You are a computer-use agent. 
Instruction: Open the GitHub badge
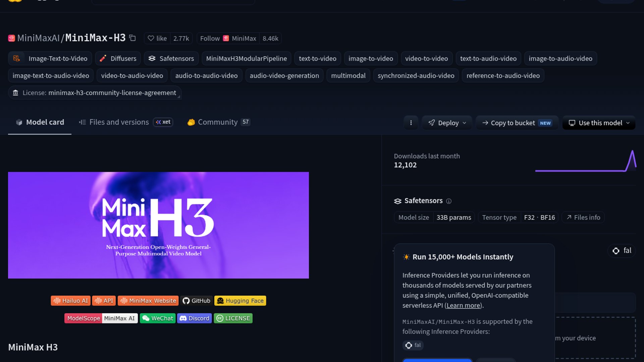point(196,301)
